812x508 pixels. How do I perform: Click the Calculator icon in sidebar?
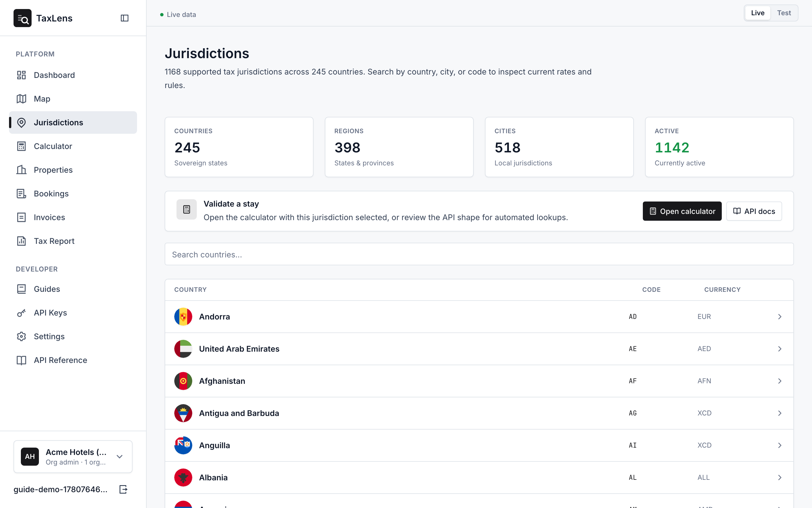pos(21,146)
